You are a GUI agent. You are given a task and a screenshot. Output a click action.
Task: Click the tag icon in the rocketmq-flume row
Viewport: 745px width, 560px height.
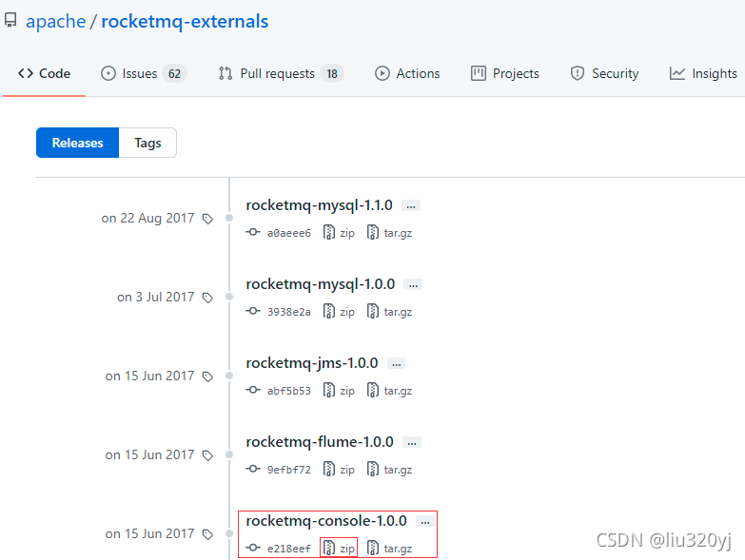(207, 454)
